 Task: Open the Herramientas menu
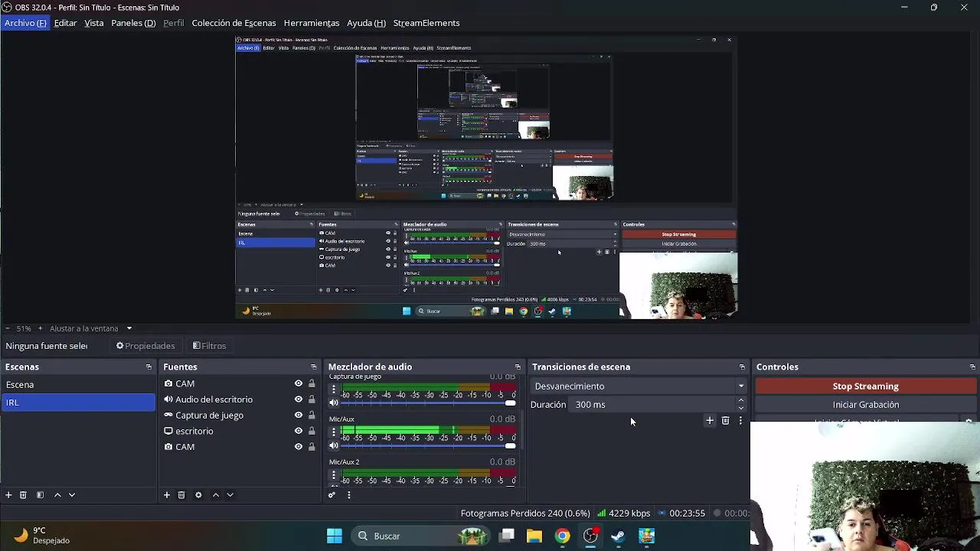[x=312, y=23]
